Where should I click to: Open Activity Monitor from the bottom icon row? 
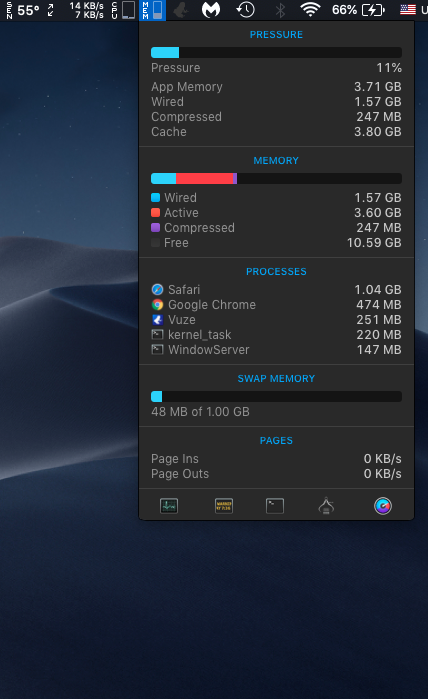coord(169,506)
